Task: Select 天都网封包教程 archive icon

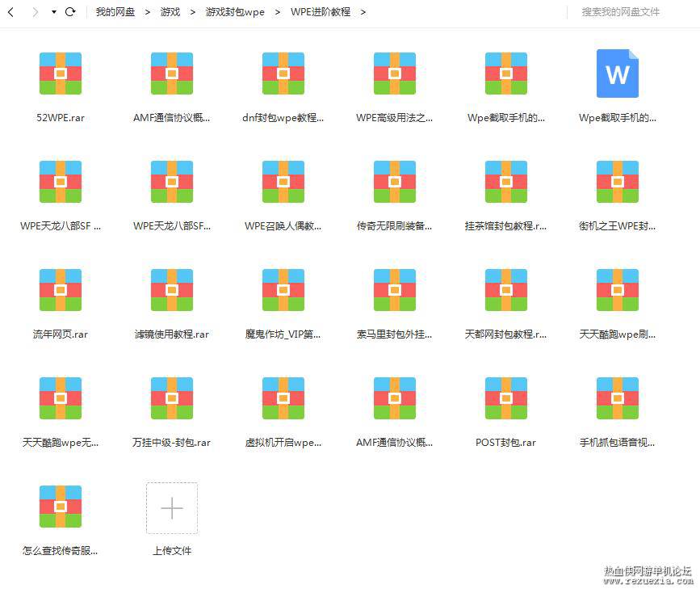Action: (x=506, y=289)
